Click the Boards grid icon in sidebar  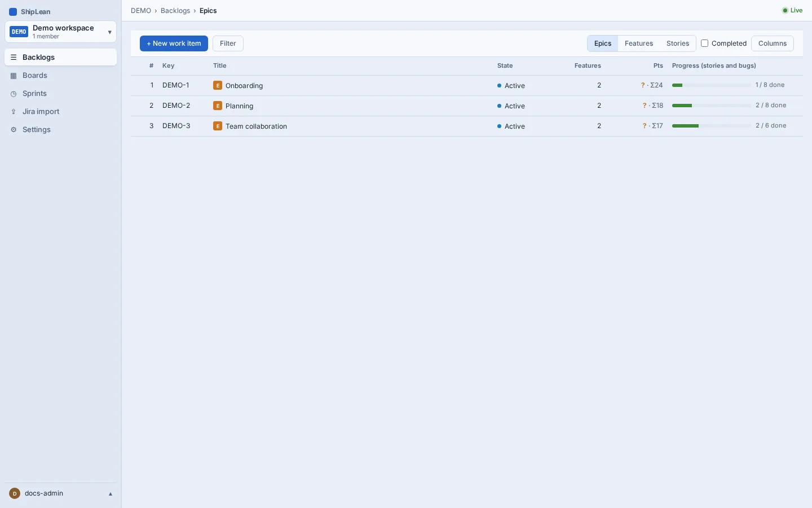click(x=14, y=76)
